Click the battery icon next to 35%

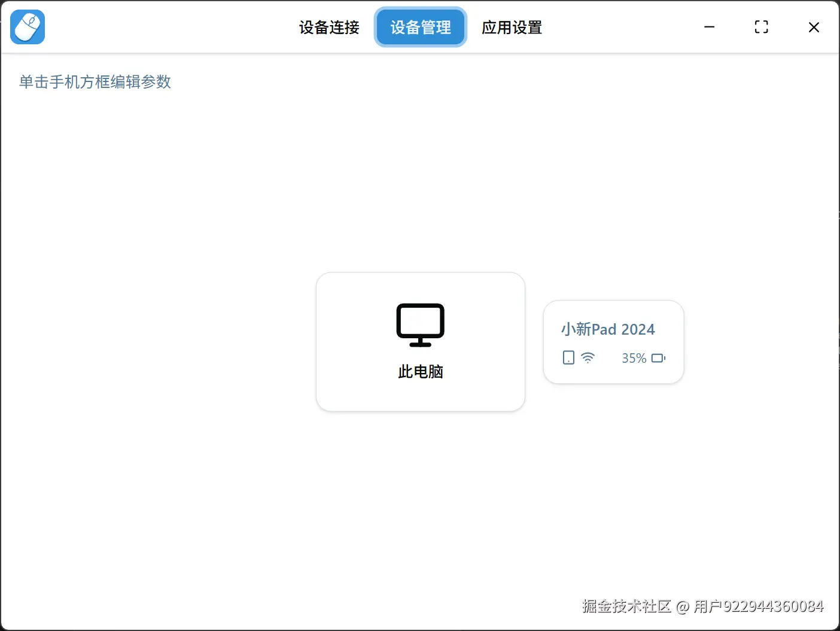point(658,357)
